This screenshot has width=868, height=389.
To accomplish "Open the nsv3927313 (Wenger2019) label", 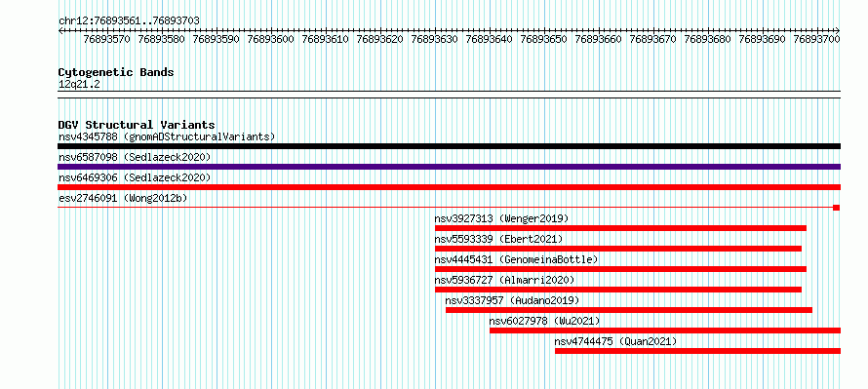I will click(501, 218).
